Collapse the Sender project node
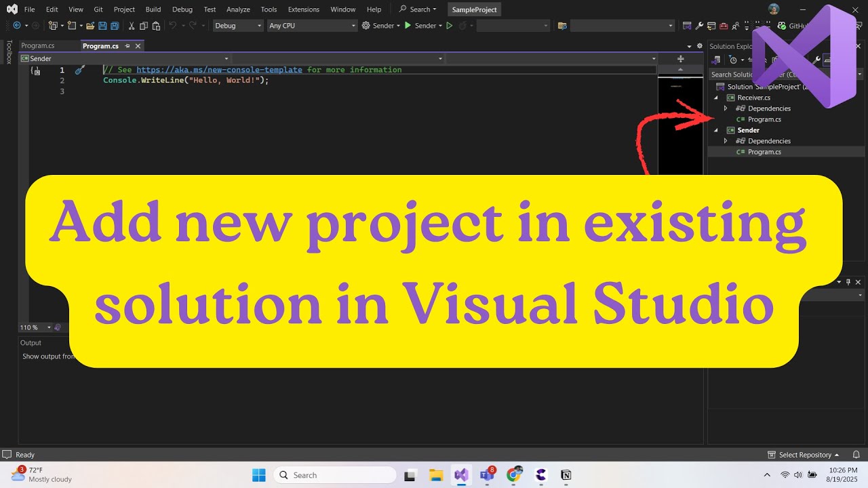Image resolution: width=868 pixels, height=488 pixels. point(716,130)
